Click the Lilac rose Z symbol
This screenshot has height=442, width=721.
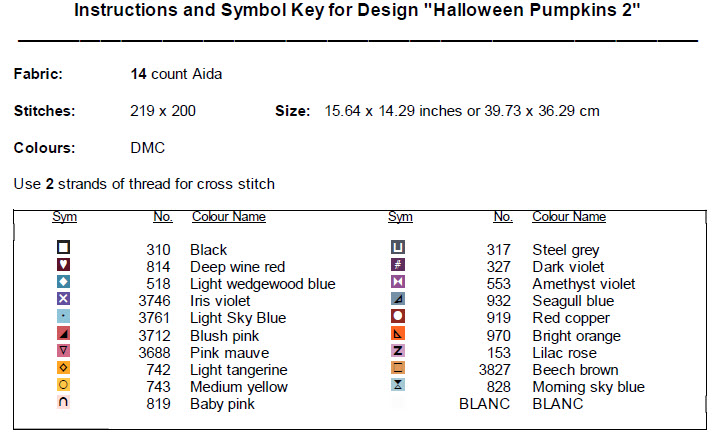click(x=398, y=351)
